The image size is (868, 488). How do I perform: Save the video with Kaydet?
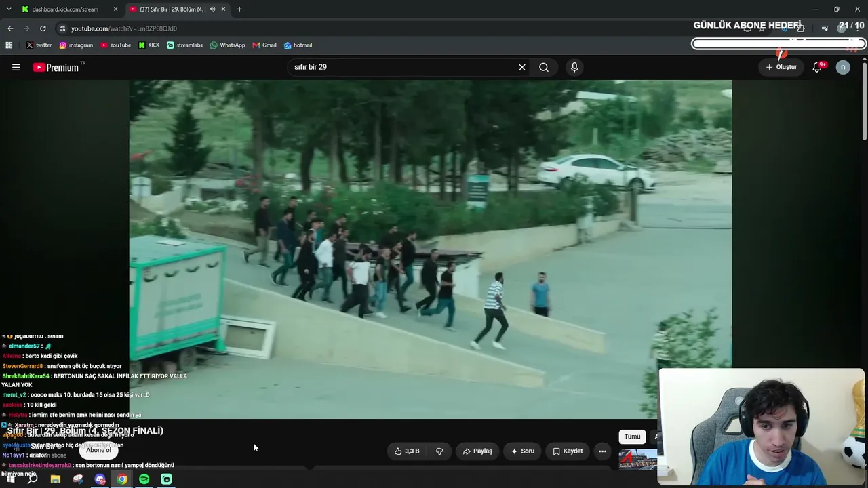click(568, 451)
